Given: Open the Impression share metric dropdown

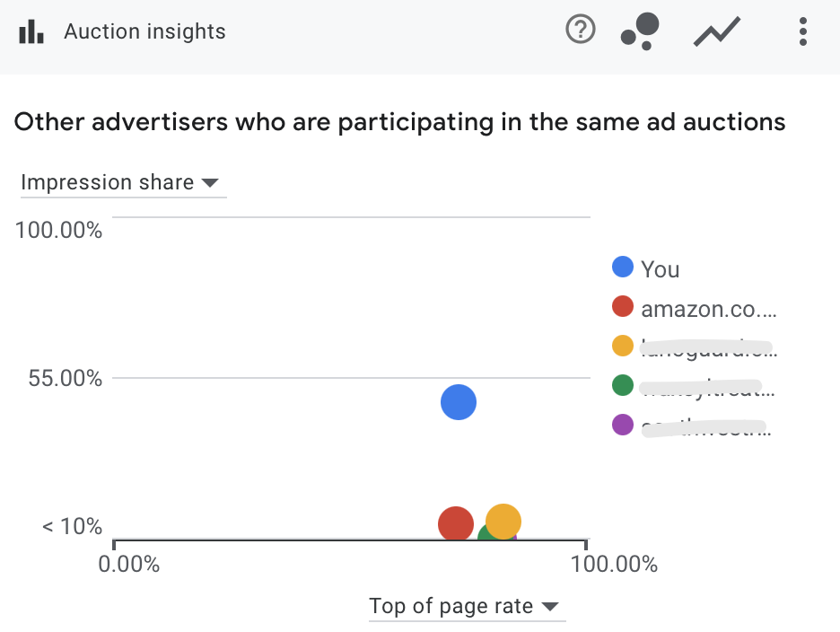Looking at the screenshot, I should 123,182.
